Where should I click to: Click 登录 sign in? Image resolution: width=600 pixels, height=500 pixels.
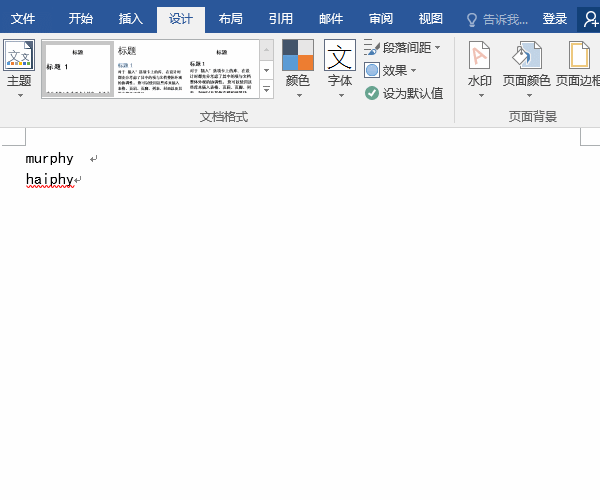click(x=554, y=19)
